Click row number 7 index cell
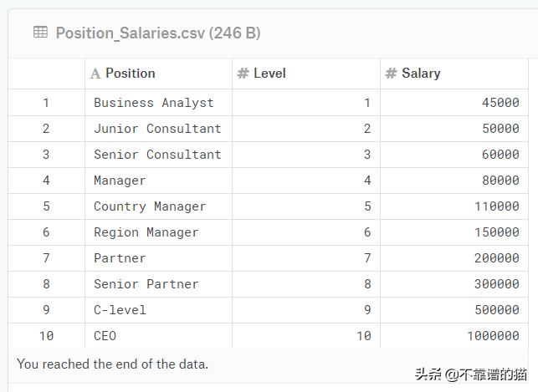 pyautogui.click(x=46, y=258)
